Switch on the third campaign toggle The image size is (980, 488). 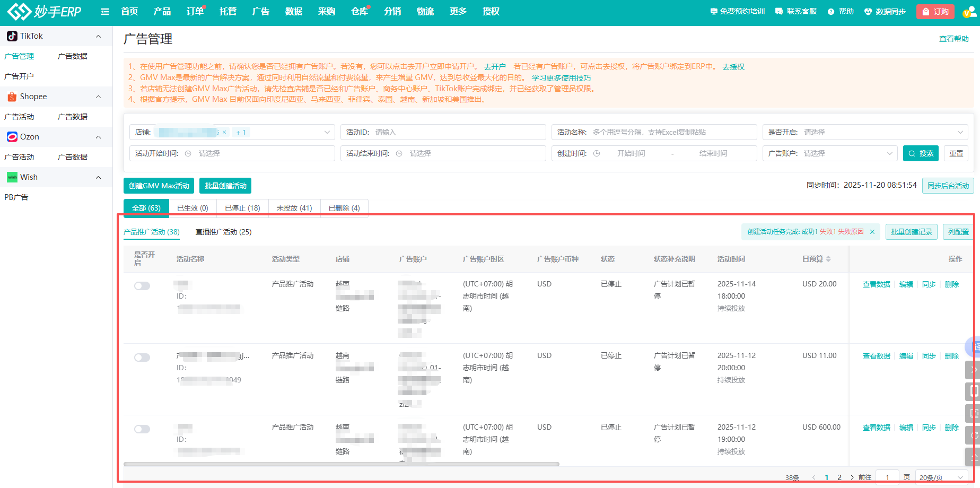142,429
